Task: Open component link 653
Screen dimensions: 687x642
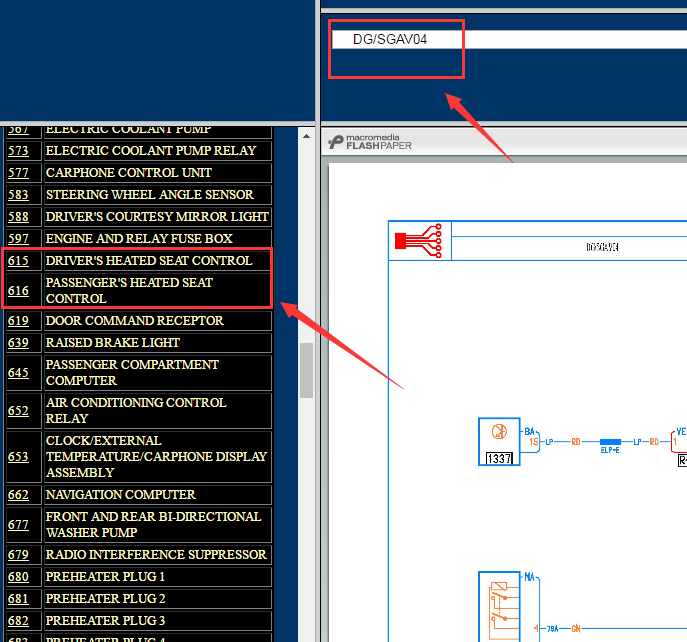Action: [x=18, y=457]
